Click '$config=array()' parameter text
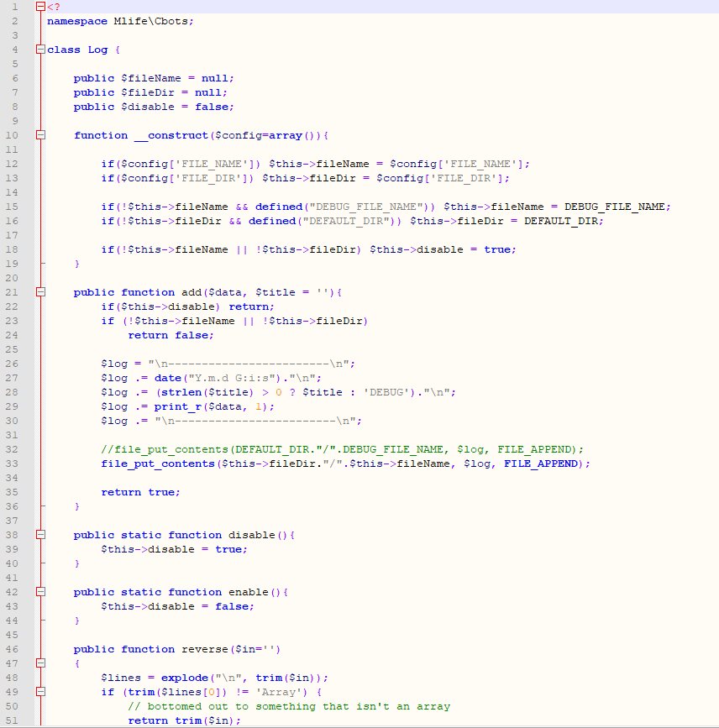Screen dimensions: 719x728 (265, 135)
